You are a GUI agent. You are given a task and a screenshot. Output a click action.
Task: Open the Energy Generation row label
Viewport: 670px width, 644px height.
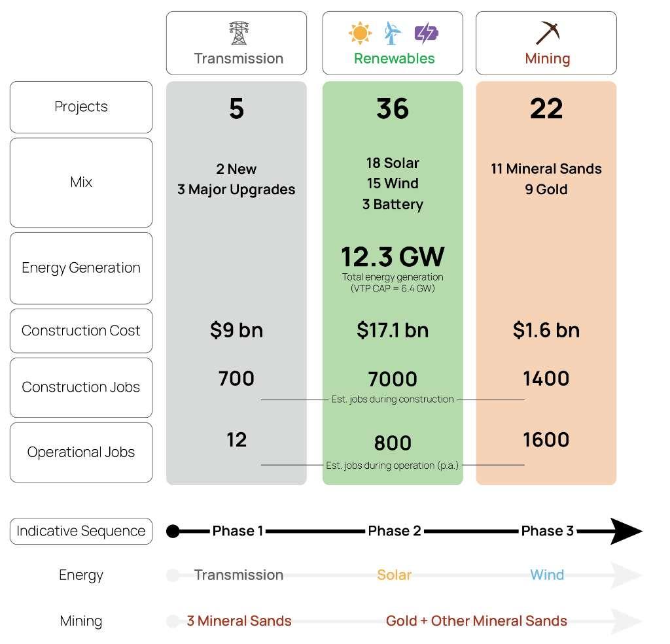pos(81,268)
